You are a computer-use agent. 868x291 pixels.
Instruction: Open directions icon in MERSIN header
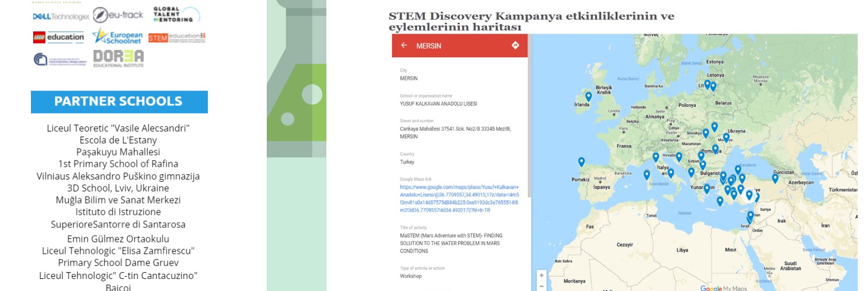[x=515, y=45]
